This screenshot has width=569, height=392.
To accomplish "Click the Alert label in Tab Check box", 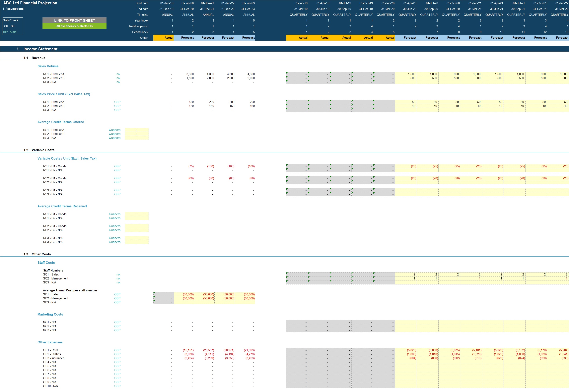I will 13,32.
